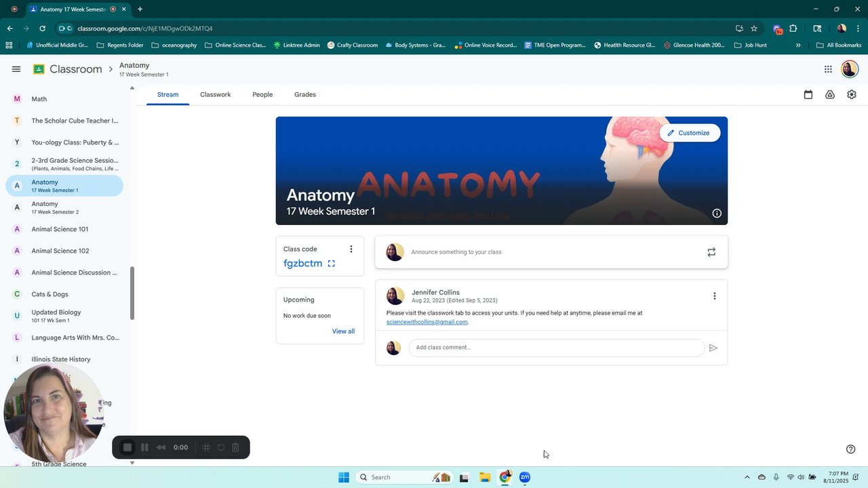The width and height of the screenshot is (868, 488).
Task: Click the webcam video bubble thumbnail
Action: pyautogui.click(x=54, y=412)
